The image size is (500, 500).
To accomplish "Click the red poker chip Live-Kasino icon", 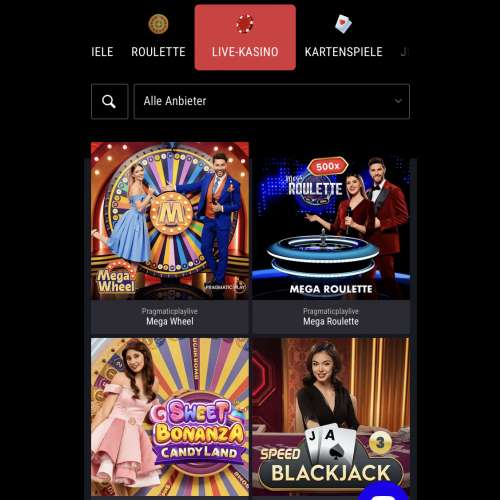I will click(x=245, y=24).
